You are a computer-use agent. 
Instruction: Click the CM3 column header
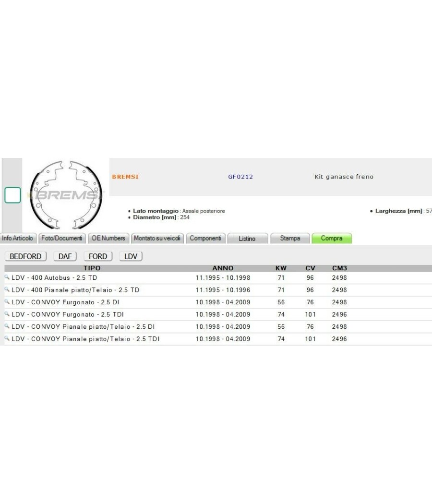pos(339,268)
